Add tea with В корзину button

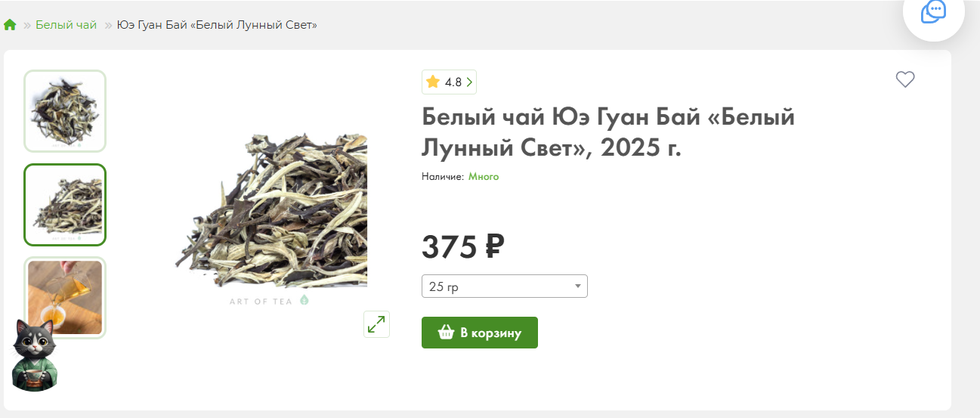[480, 333]
